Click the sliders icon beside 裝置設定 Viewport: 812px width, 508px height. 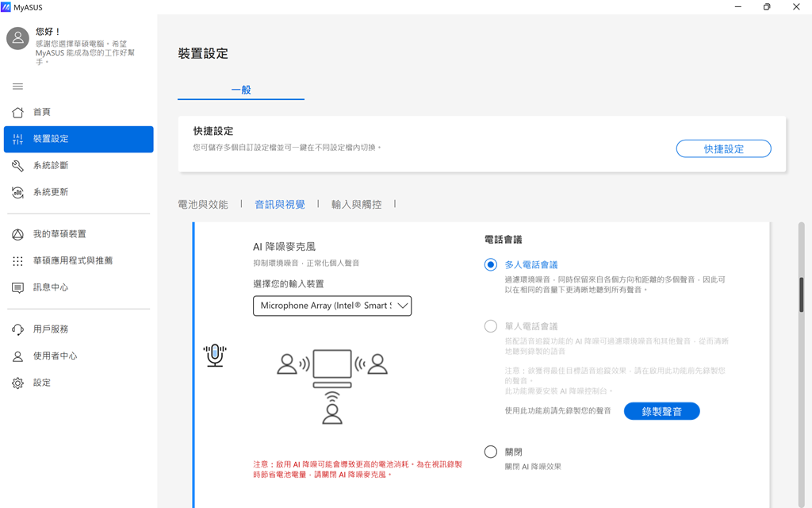17,139
